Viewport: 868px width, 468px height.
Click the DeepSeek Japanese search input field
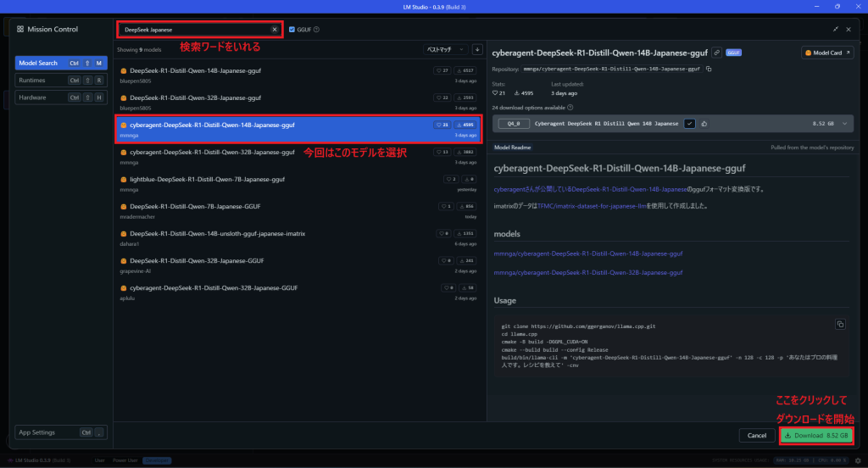(195, 30)
